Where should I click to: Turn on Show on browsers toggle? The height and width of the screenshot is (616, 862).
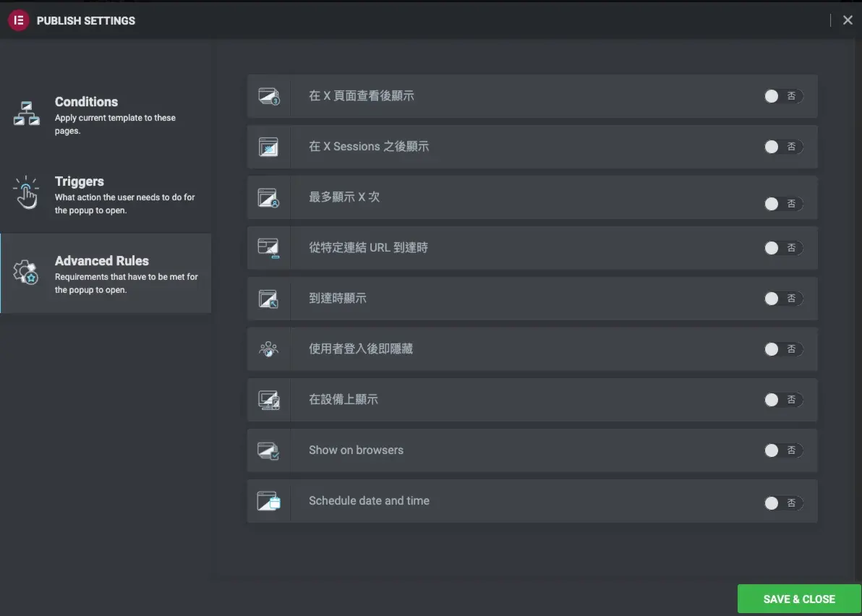click(x=783, y=450)
